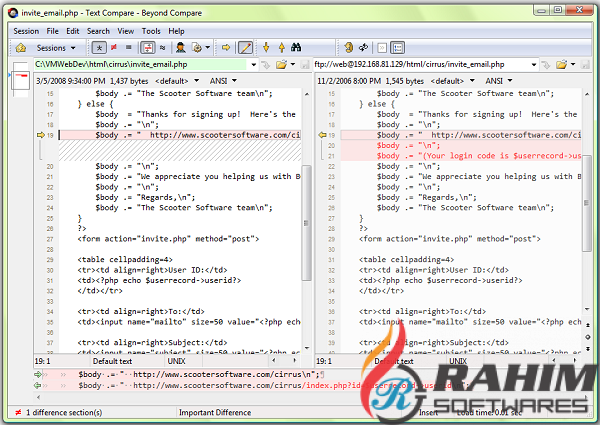Screen dimensions: 600x425
Task: Jump to Previous Difference arrow
Action: (282, 47)
